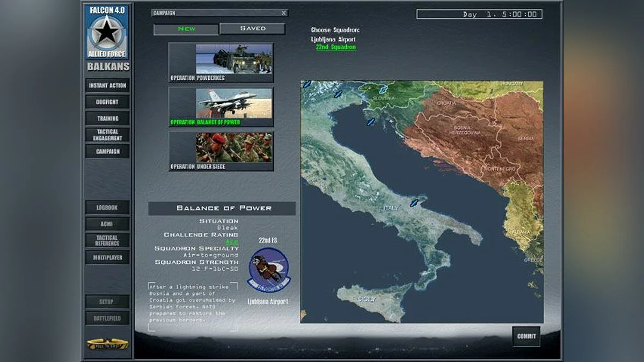The height and width of the screenshot is (362, 644).
Task: Click the Situation Bleak value
Action: 228,228
